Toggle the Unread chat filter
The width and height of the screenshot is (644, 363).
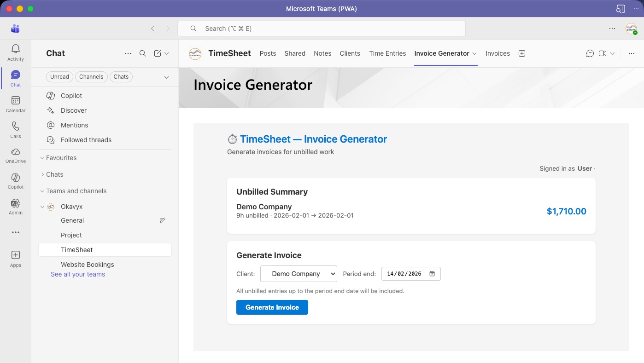coord(59,76)
